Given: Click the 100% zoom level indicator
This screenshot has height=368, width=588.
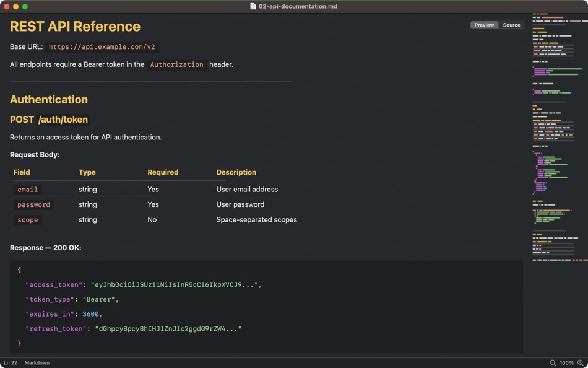Looking at the screenshot, I should point(566,363).
